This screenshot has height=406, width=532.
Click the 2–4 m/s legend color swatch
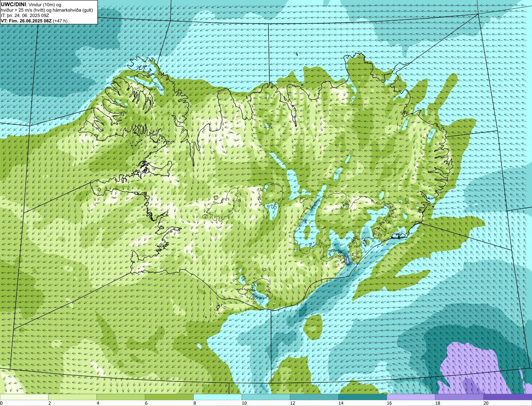[x=73, y=397]
